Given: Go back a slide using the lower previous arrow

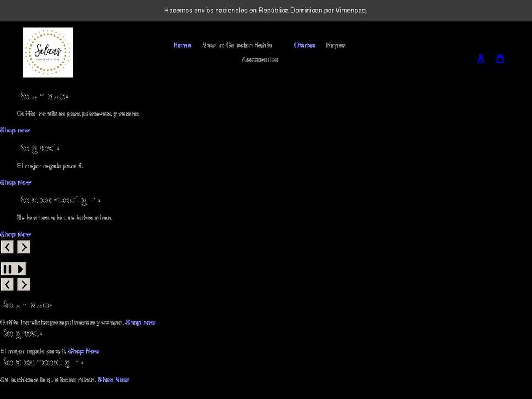Looking at the screenshot, I should pos(7,284).
